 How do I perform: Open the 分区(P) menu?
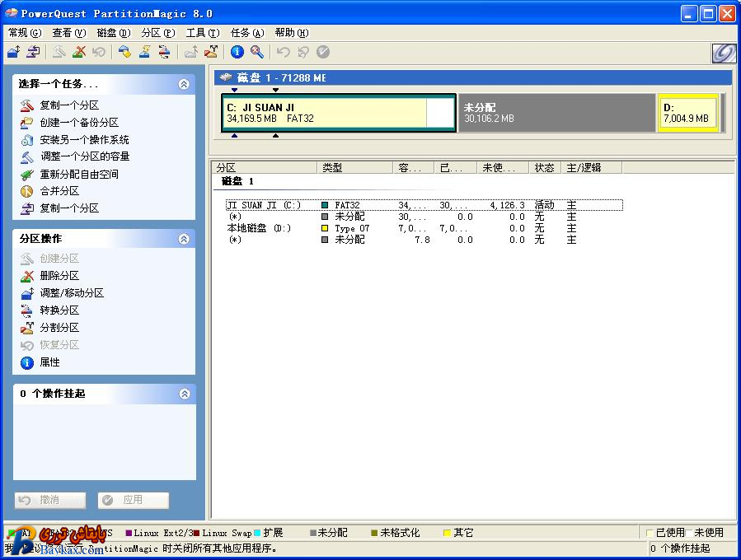click(157, 33)
